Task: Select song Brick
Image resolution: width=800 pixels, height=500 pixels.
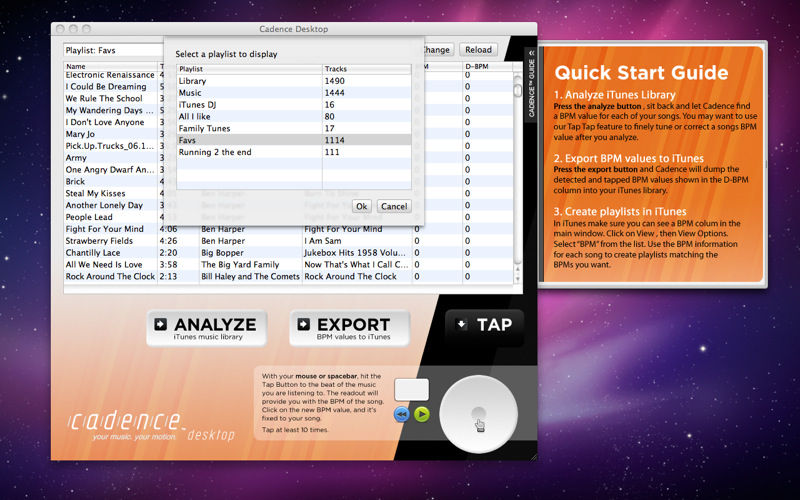Action: pyautogui.click(x=75, y=181)
